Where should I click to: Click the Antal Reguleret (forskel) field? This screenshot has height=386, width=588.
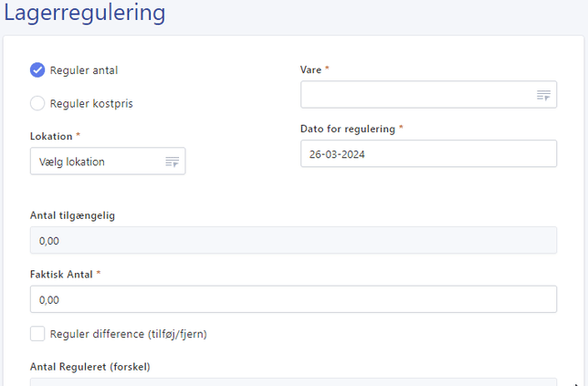293,381
